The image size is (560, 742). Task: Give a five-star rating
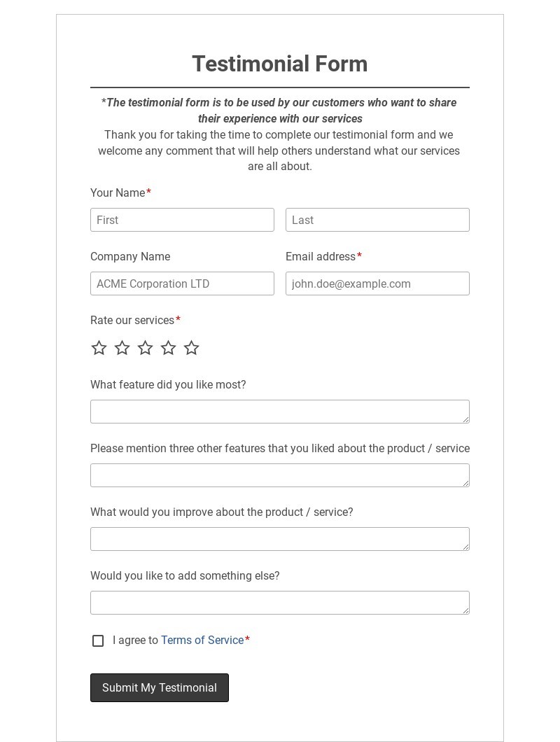click(191, 348)
